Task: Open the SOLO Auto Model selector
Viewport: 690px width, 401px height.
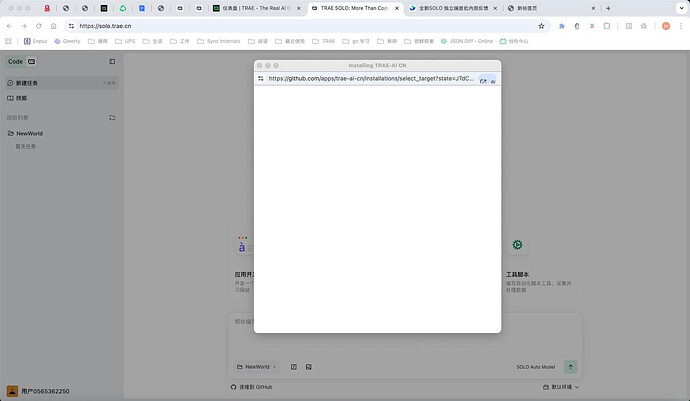Action: point(534,367)
